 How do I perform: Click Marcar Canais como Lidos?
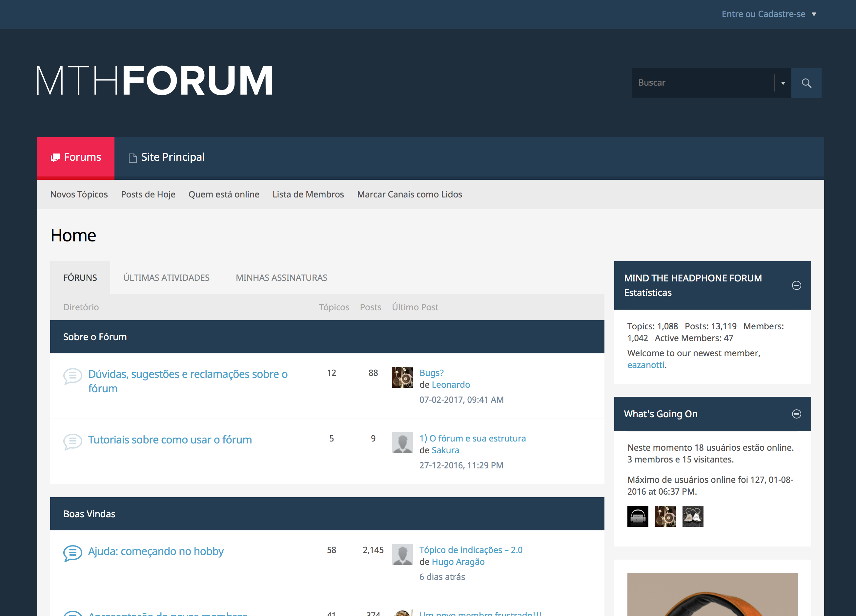(410, 195)
